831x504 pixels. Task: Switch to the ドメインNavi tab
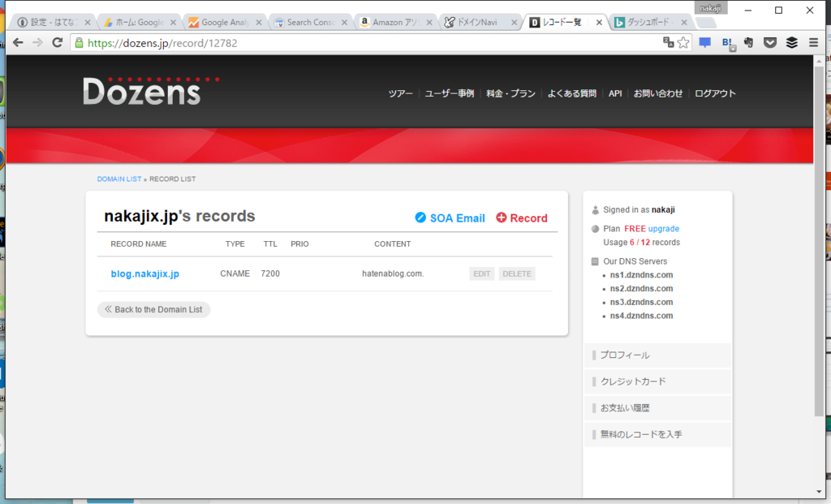[481, 22]
